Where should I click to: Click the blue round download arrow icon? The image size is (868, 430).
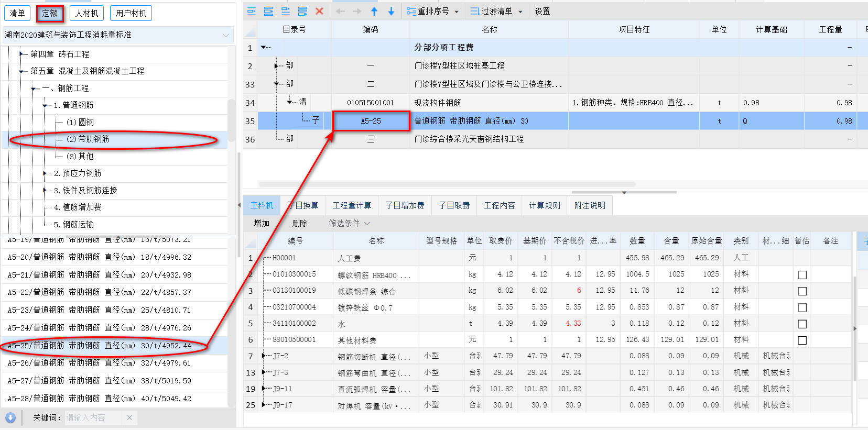10,417
